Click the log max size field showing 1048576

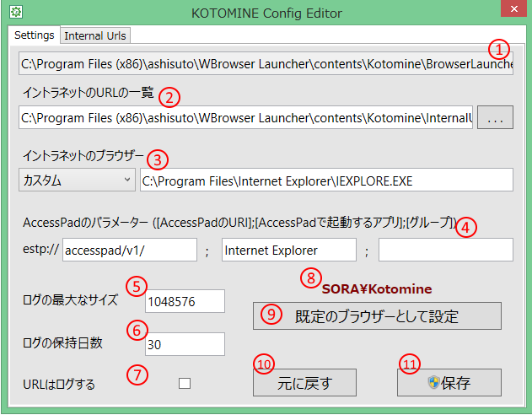[184, 301]
